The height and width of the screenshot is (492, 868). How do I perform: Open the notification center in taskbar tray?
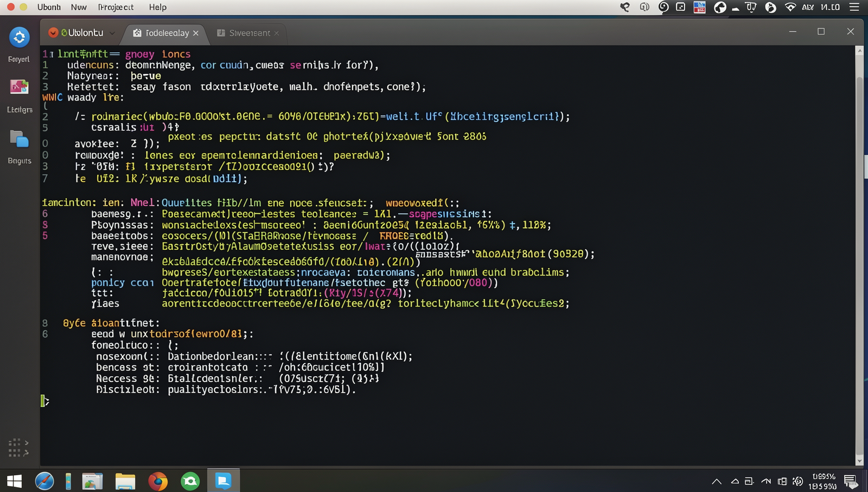point(850,481)
